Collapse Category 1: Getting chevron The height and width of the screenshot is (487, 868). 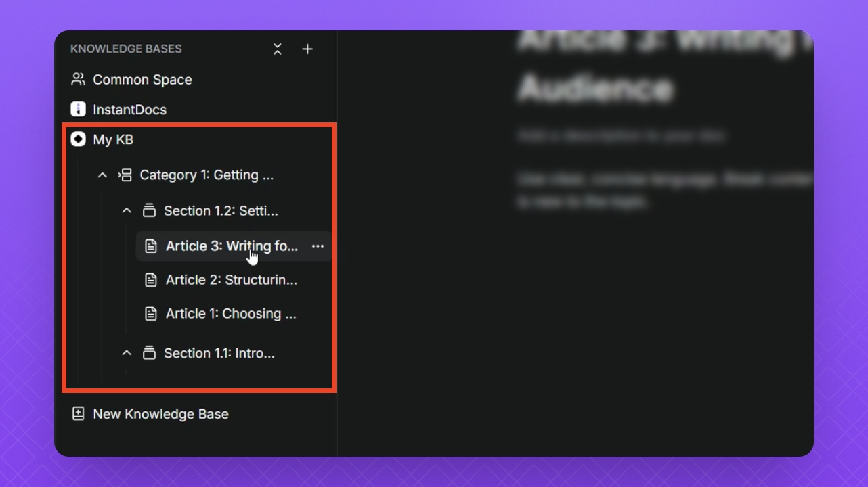click(x=102, y=175)
